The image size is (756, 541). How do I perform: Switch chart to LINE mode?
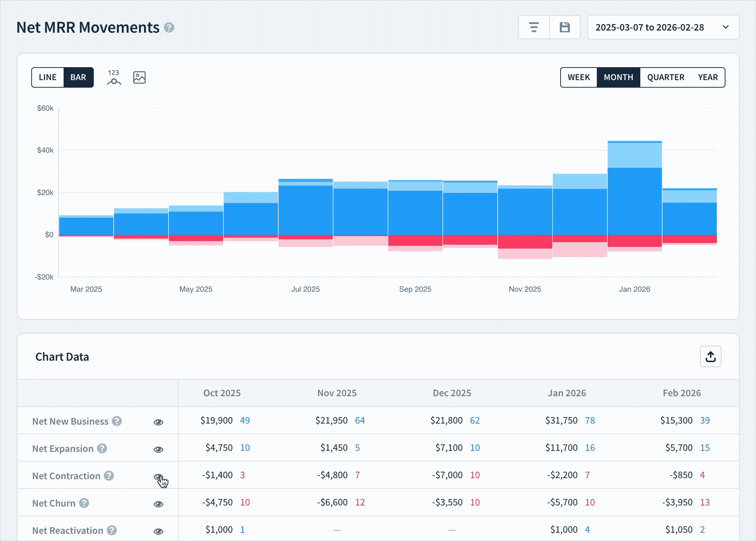(x=47, y=77)
